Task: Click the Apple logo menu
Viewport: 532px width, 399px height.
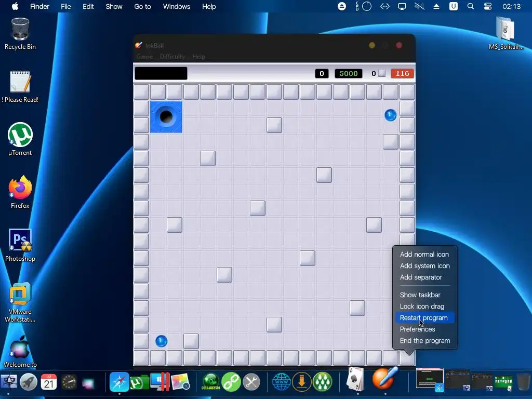Action: point(15,6)
